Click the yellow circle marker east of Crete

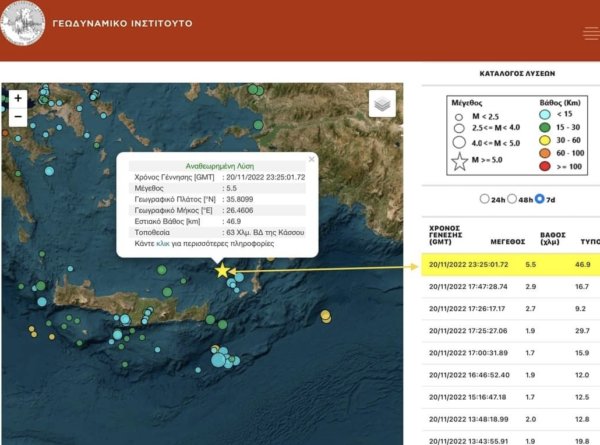[x=325, y=316]
